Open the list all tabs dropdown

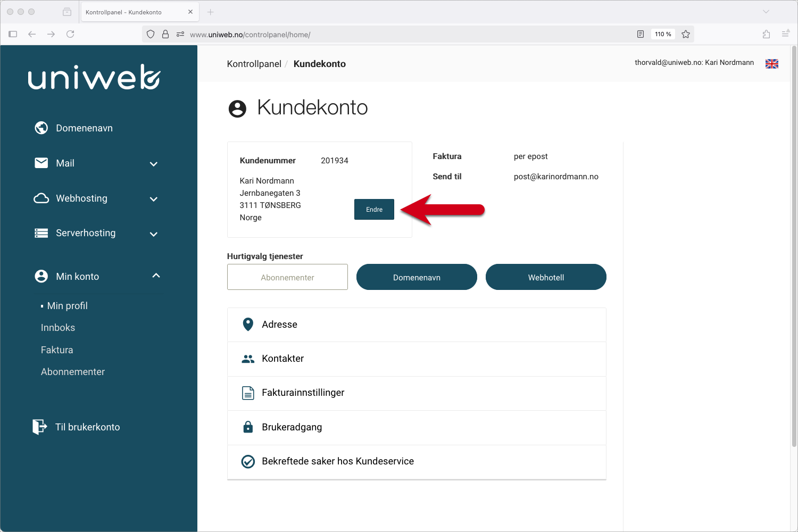(x=766, y=12)
